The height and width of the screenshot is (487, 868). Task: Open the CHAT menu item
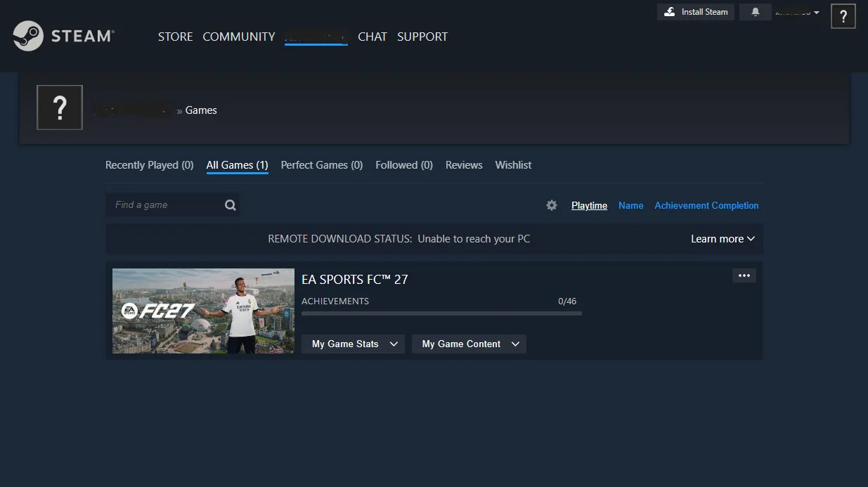tap(373, 37)
